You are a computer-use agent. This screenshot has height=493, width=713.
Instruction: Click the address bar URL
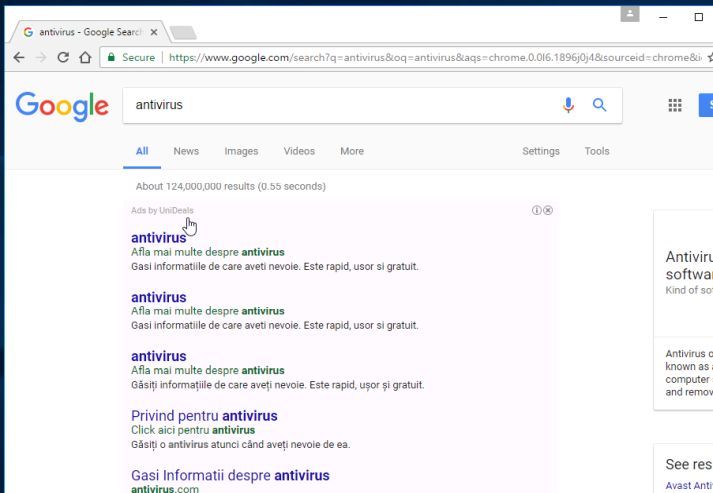coord(434,57)
